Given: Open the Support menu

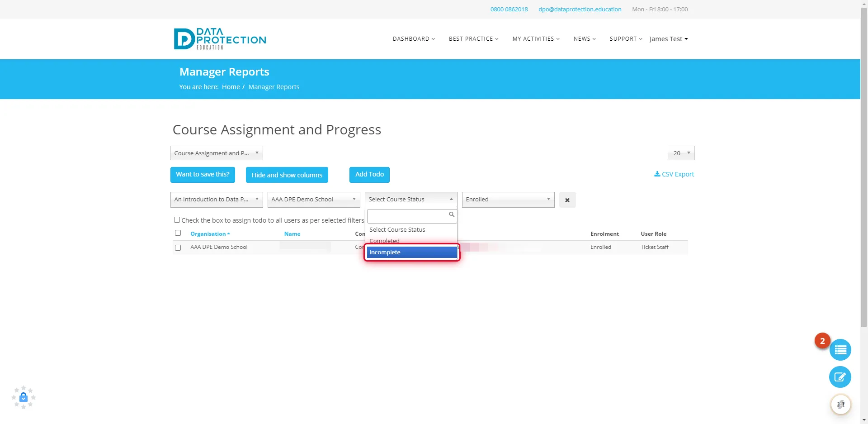Looking at the screenshot, I should point(626,39).
